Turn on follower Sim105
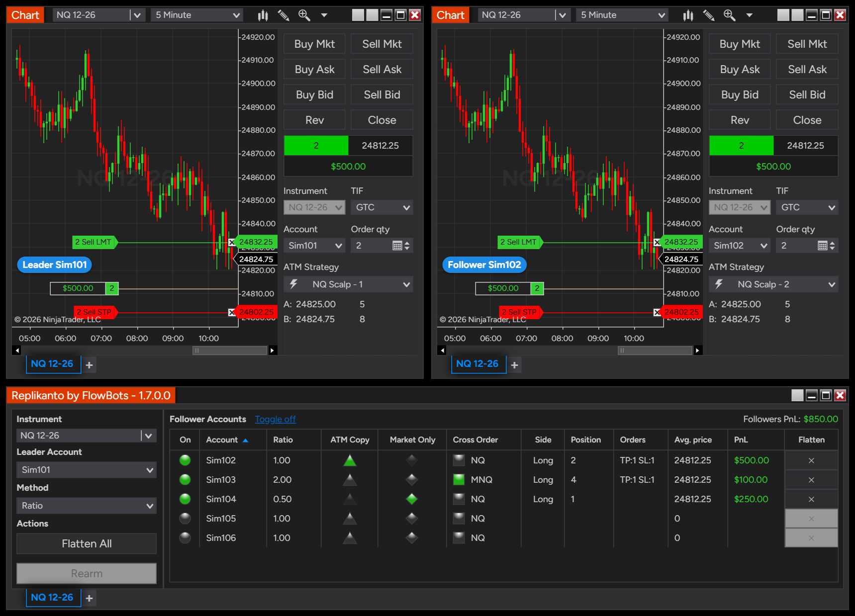This screenshot has height=616, width=855. 185,519
